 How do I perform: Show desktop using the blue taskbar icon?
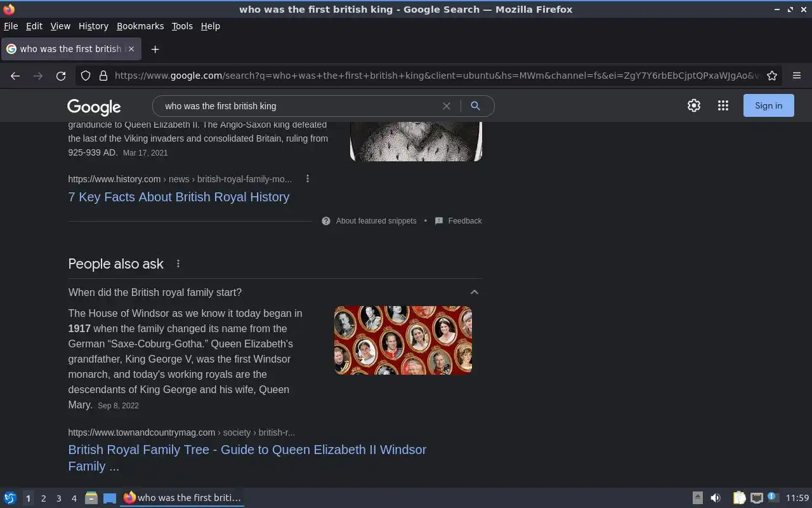(x=110, y=498)
